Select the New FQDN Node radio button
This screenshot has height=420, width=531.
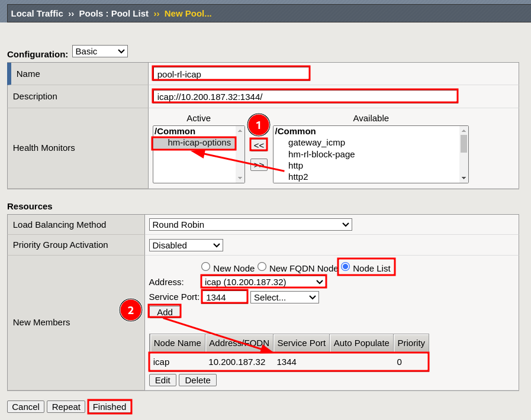tap(262, 267)
